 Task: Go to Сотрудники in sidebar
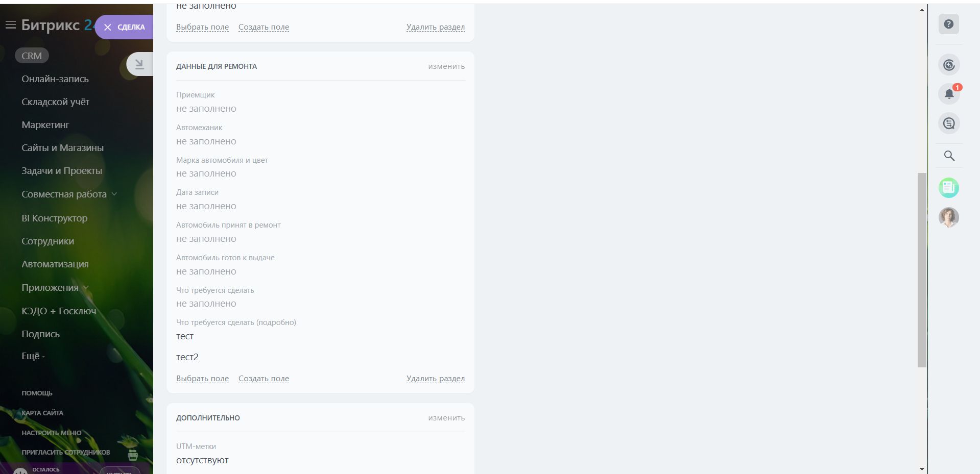(x=47, y=241)
